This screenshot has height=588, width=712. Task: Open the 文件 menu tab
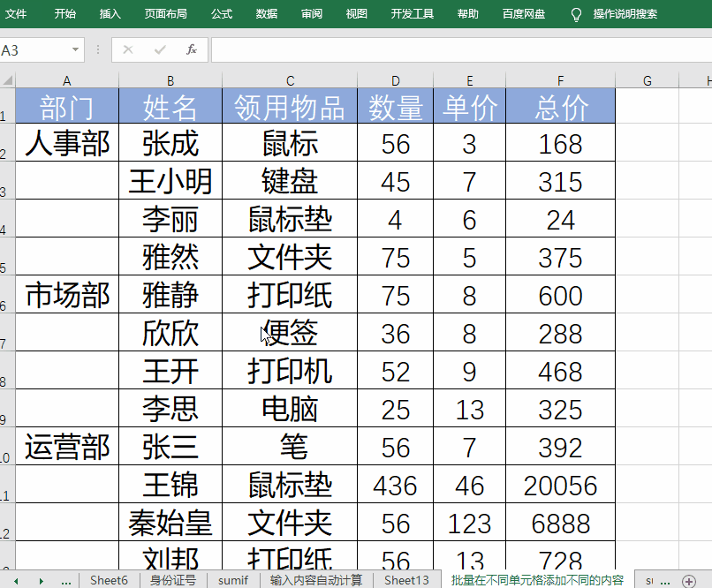pos(16,14)
